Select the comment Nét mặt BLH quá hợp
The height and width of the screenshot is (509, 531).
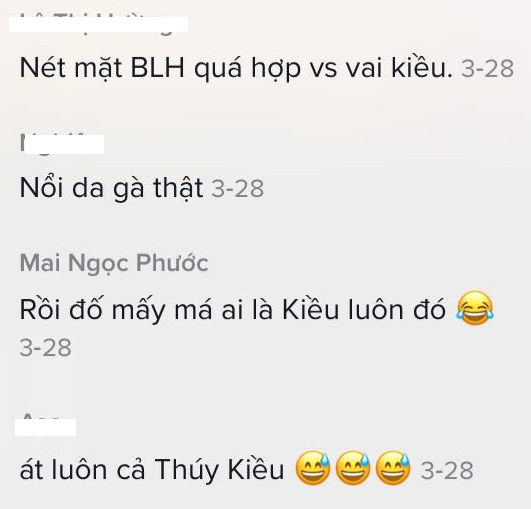click(236, 68)
